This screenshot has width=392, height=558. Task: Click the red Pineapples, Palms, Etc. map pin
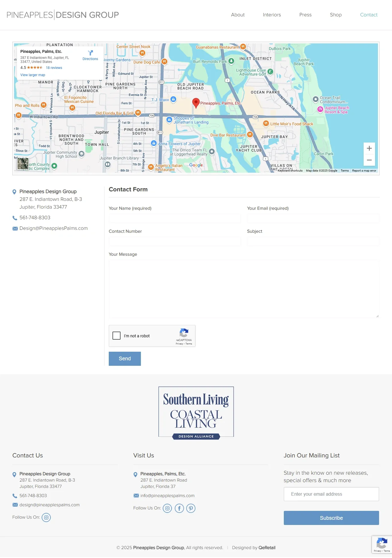coord(196,103)
